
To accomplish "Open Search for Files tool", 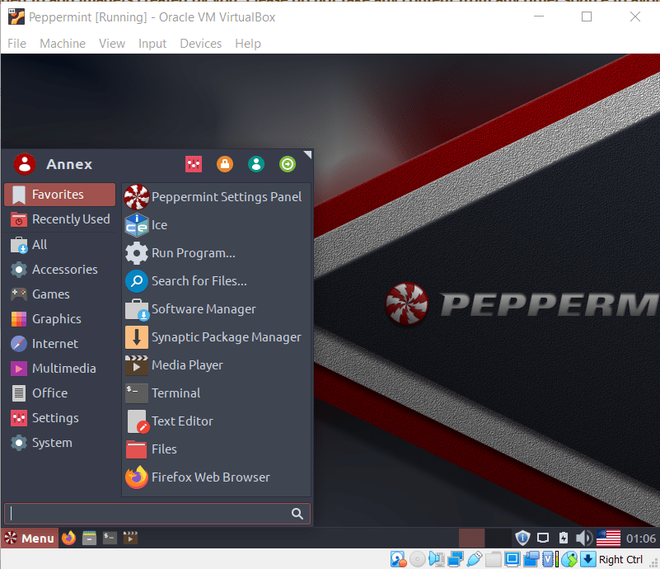I will tap(216, 281).
